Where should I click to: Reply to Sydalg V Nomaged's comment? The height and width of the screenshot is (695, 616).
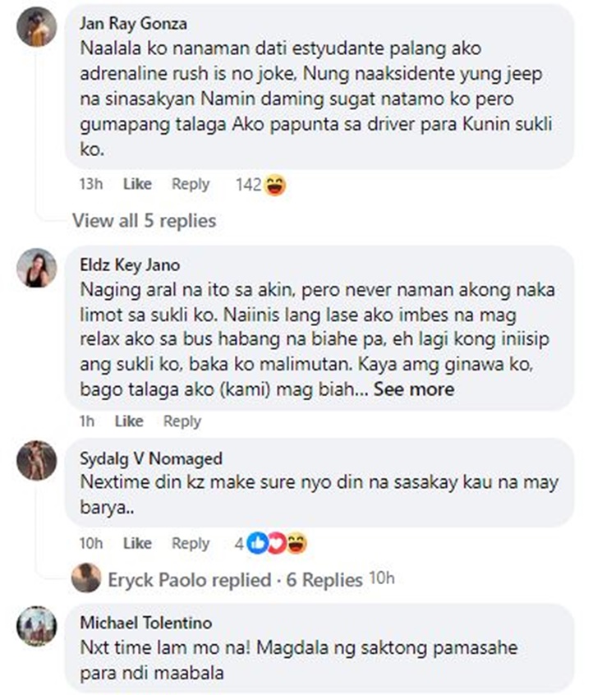[x=191, y=543]
